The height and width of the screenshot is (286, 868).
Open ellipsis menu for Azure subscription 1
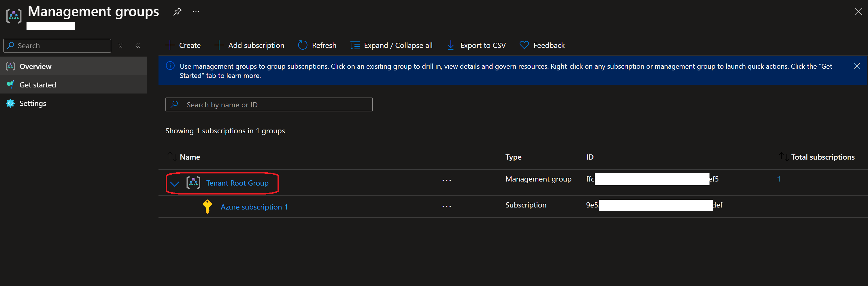(x=446, y=206)
